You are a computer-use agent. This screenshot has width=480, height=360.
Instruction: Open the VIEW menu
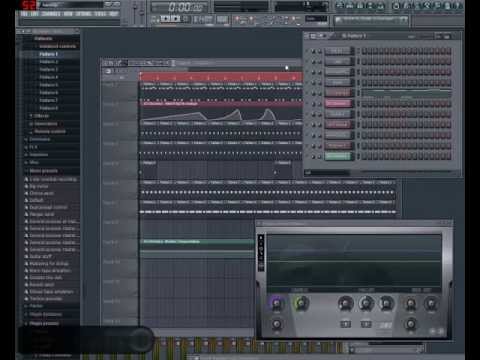tap(68, 14)
